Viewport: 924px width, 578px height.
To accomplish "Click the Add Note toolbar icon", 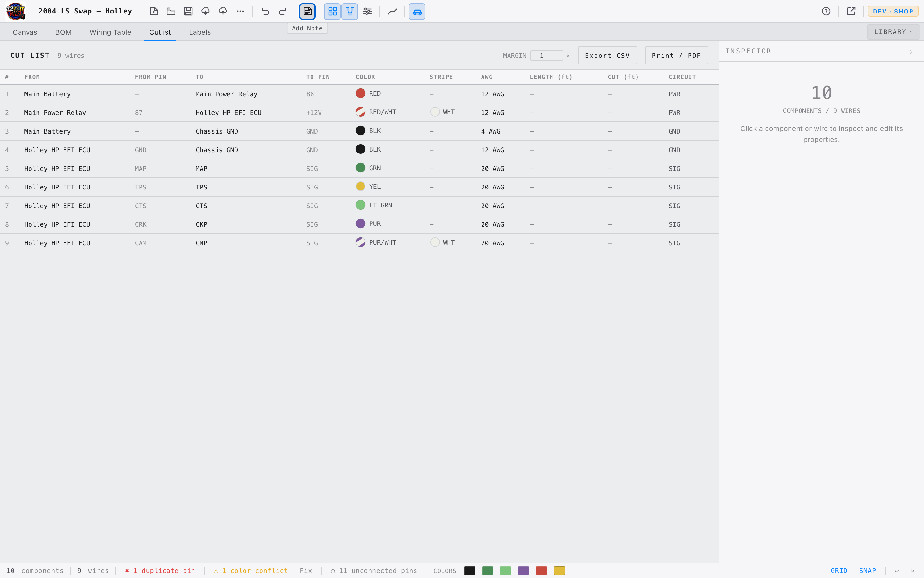I will 307,12.
